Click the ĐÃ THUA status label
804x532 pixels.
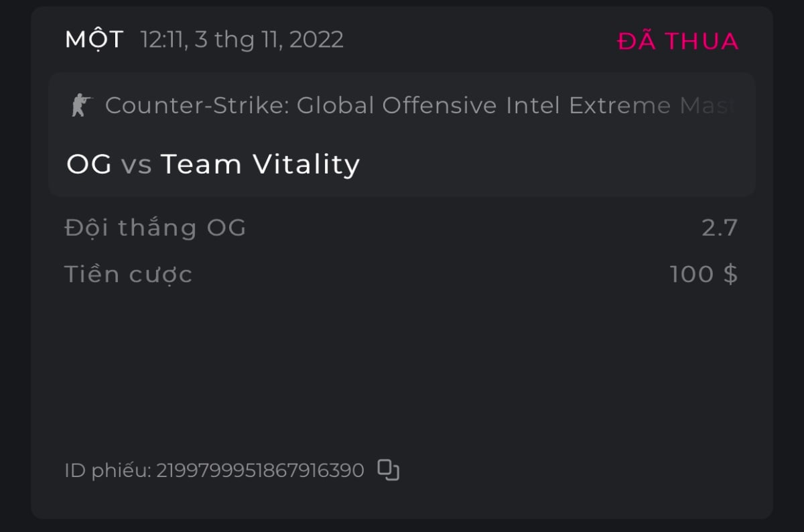pyautogui.click(x=677, y=41)
